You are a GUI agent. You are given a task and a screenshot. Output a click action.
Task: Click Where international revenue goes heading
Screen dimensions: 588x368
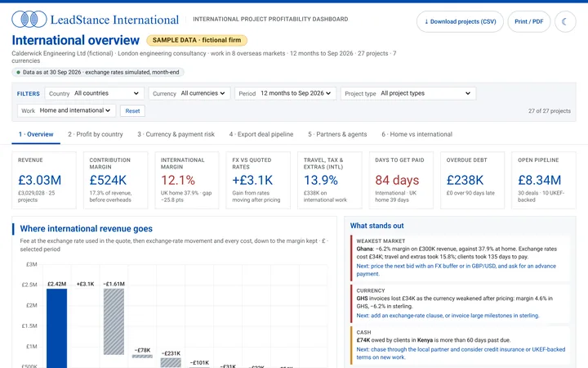tap(87, 229)
